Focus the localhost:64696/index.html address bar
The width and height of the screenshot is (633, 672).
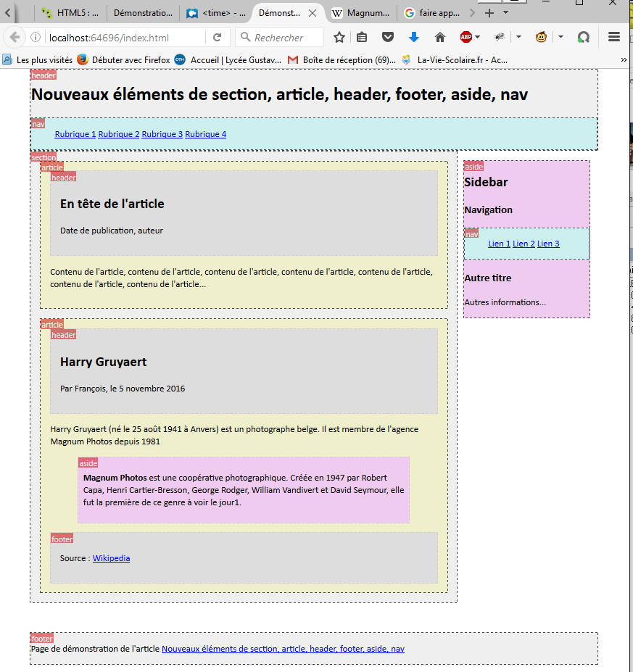tap(124, 38)
